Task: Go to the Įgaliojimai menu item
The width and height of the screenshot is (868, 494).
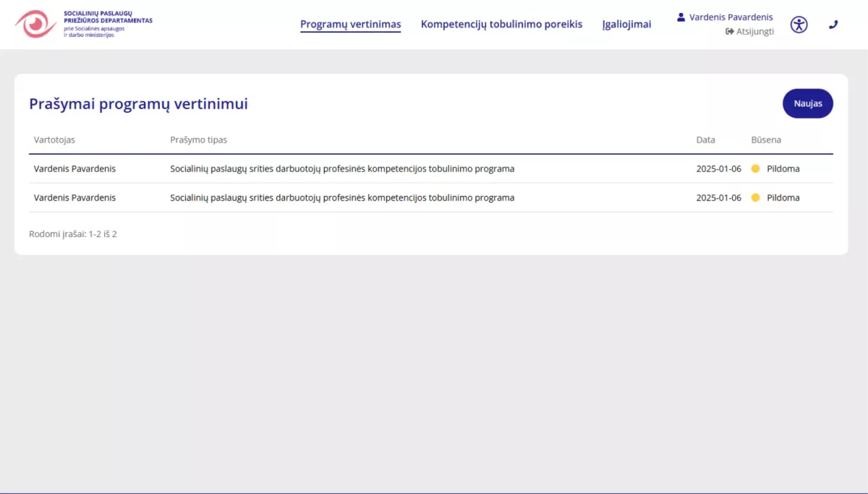Action: 626,25
